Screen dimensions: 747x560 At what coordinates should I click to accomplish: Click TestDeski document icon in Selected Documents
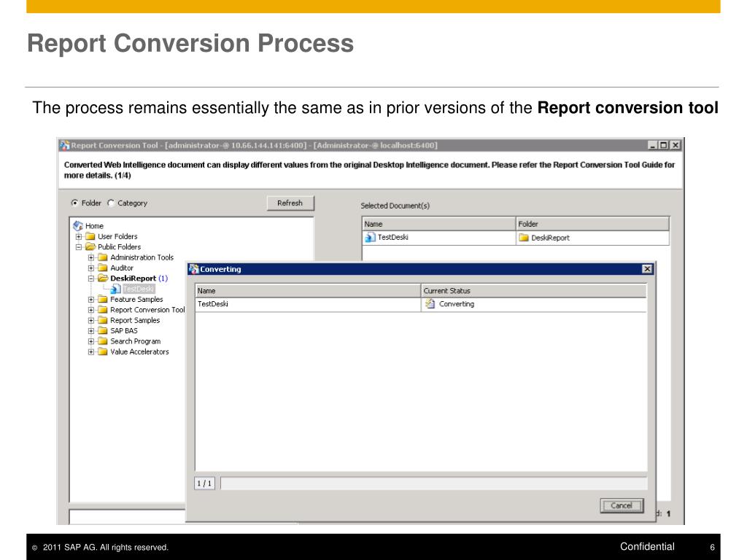pos(370,237)
